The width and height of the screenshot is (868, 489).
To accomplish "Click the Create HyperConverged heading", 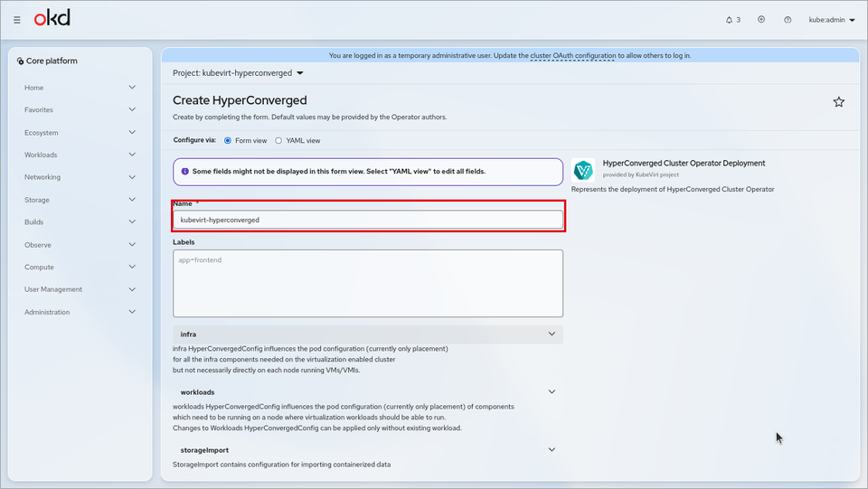I will pos(240,100).
